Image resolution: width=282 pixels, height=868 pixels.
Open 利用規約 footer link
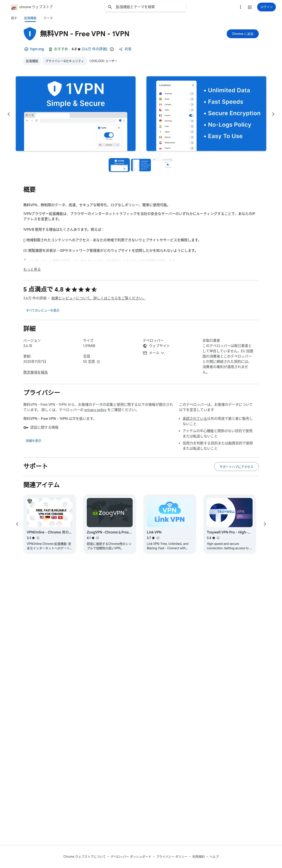click(198, 857)
